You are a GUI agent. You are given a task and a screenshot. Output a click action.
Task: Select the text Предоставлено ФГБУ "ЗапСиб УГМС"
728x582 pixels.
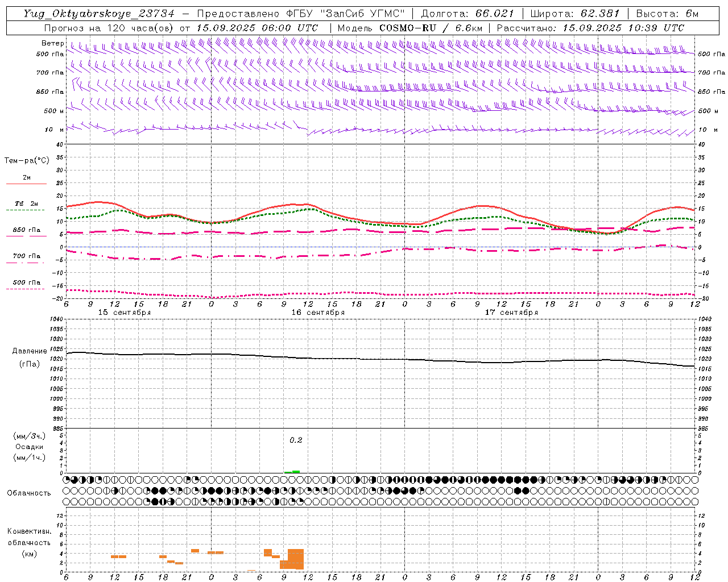click(x=300, y=14)
